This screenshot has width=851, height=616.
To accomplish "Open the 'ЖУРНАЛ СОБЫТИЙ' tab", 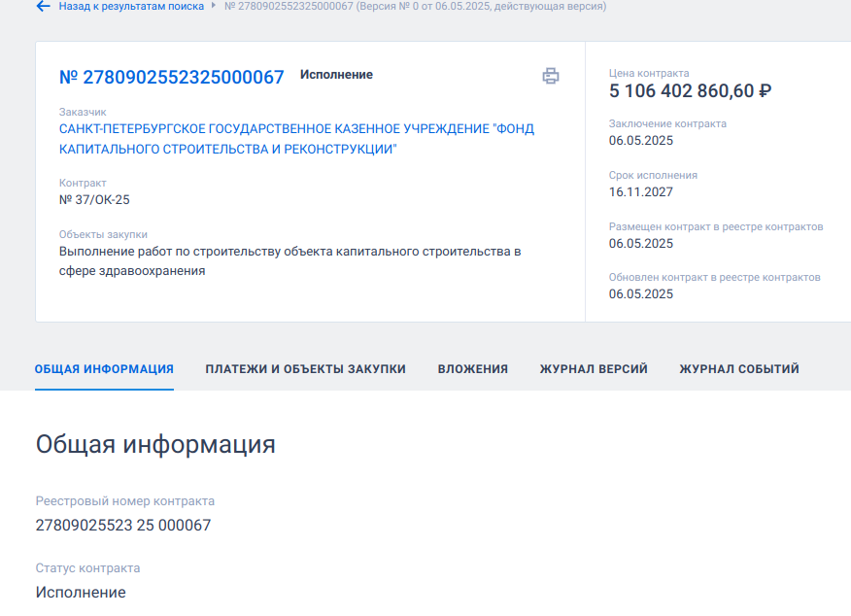I will pyautogui.click(x=739, y=369).
